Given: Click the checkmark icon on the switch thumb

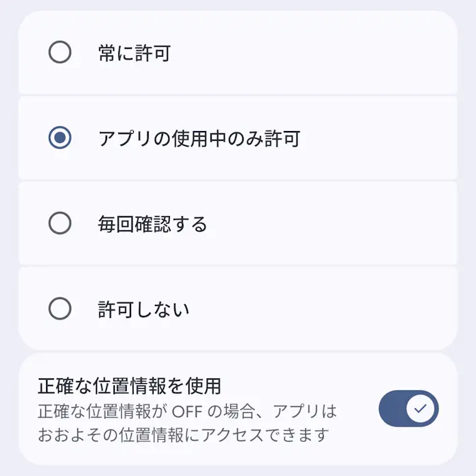Looking at the screenshot, I should click(x=421, y=409).
